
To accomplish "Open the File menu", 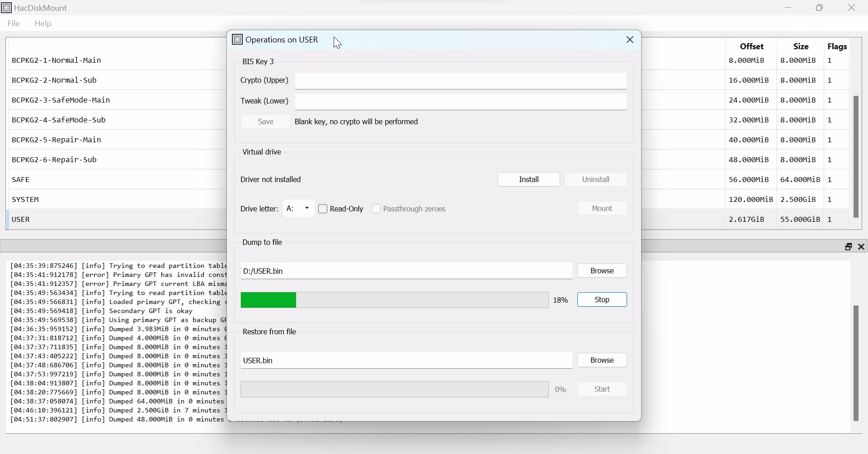I will 14,23.
